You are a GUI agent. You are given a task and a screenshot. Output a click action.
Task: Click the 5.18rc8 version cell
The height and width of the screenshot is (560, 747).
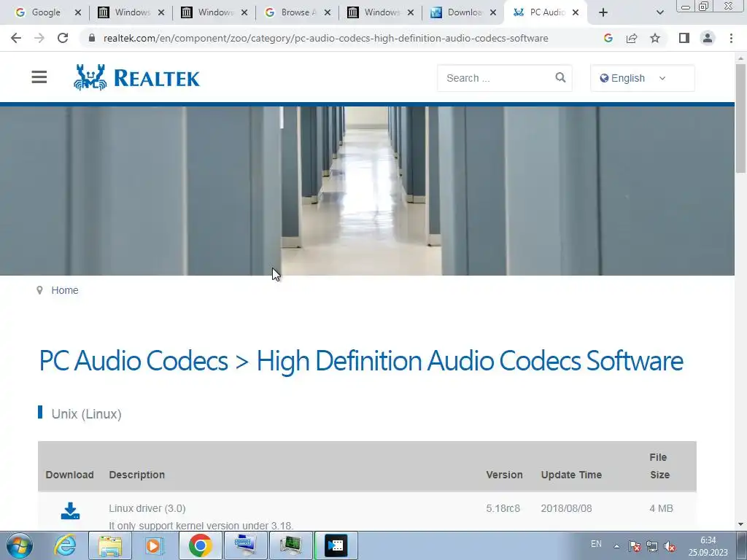[503, 508]
